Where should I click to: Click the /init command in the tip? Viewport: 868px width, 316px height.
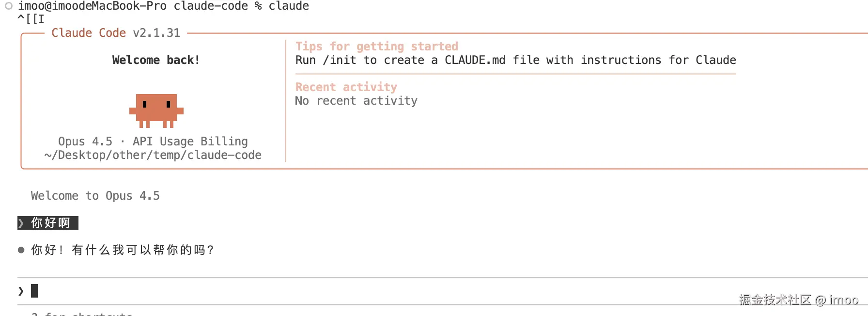tap(339, 60)
